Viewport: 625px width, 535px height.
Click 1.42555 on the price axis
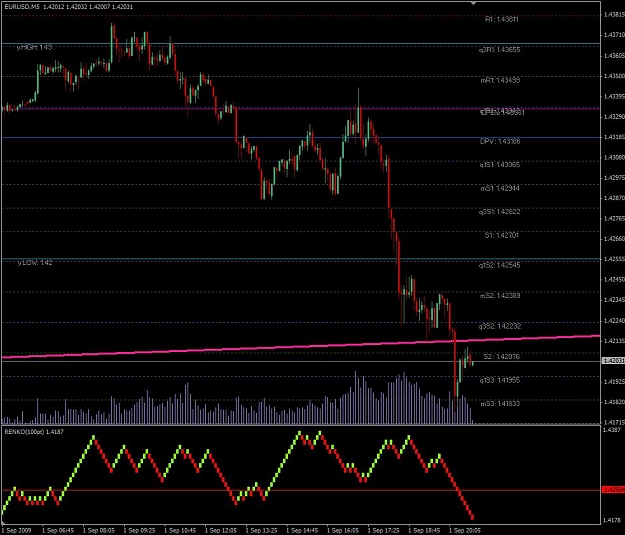click(x=614, y=259)
